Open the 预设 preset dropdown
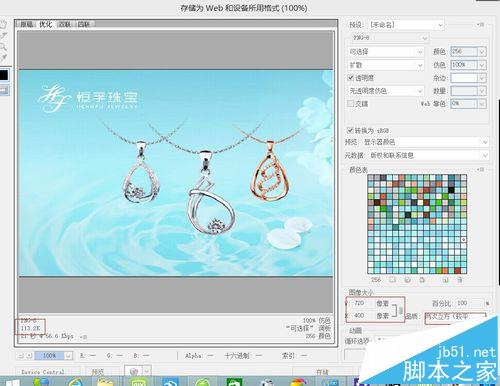 point(406,25)
